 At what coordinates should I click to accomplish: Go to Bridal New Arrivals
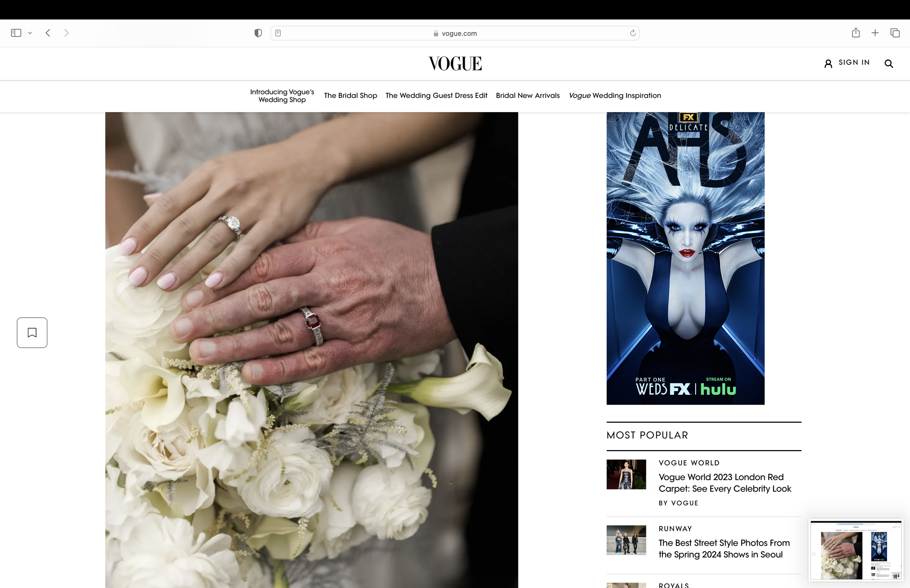[x=527, y=95]
